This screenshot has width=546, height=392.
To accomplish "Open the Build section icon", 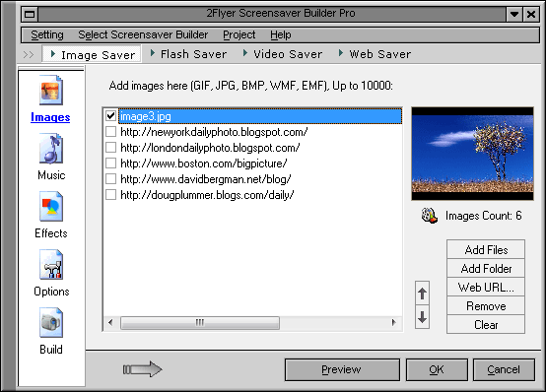I will tap(51, 323).
